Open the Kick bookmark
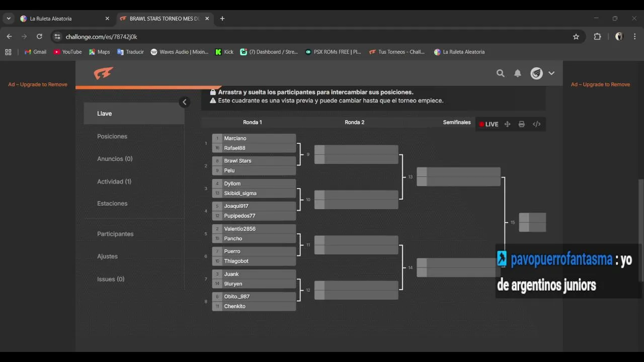 (x=224, y=52)
